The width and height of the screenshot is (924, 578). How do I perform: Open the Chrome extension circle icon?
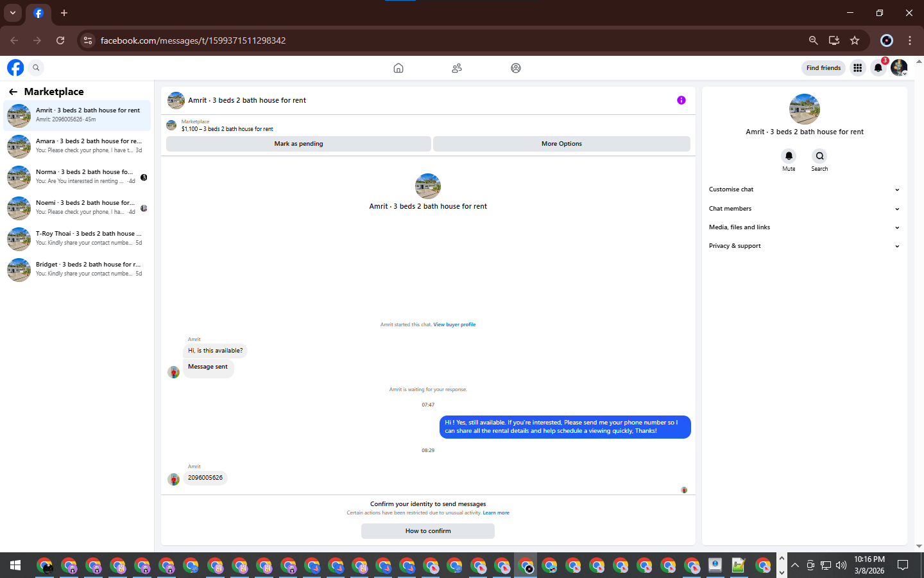coord(887,40)
